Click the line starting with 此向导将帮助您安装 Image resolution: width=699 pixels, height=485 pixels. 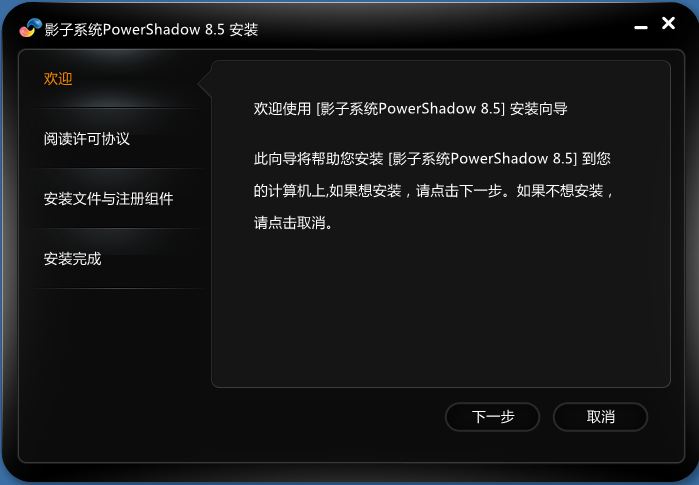coord(432,158)
